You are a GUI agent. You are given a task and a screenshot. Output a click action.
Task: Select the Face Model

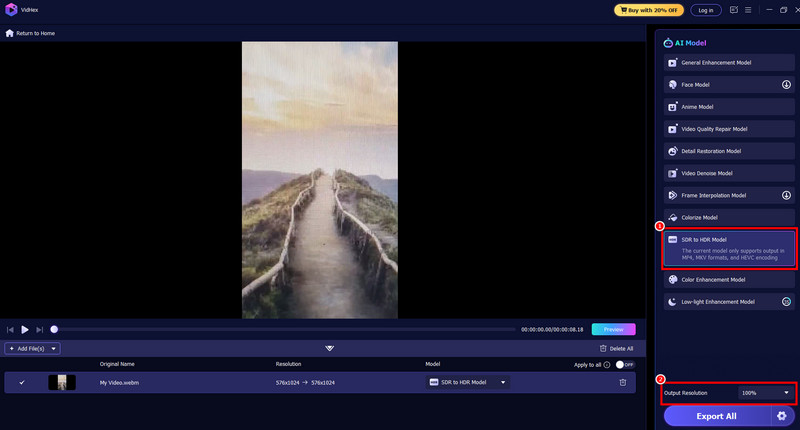(729, 85)
